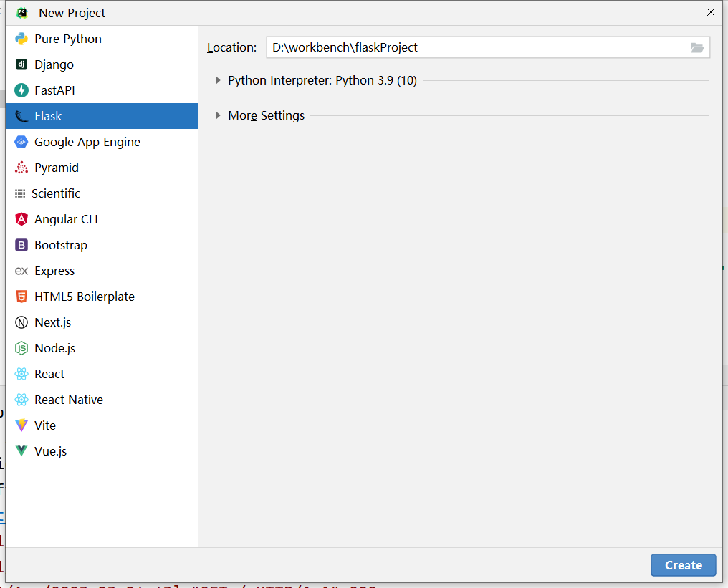728x588 pixels.
Task: Select Pyramid project type
Action: (x=102, y=168)
